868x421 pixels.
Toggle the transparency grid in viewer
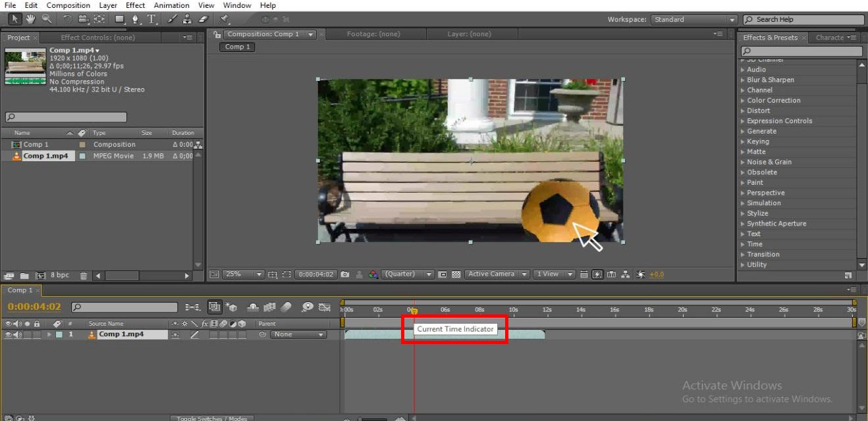point(456,274)
